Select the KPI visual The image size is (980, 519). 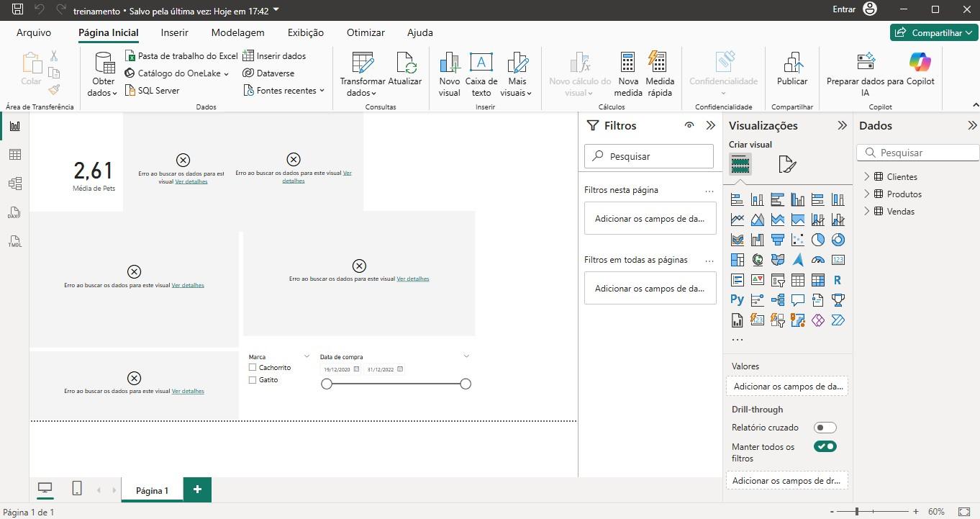click(x=758, y=280)
